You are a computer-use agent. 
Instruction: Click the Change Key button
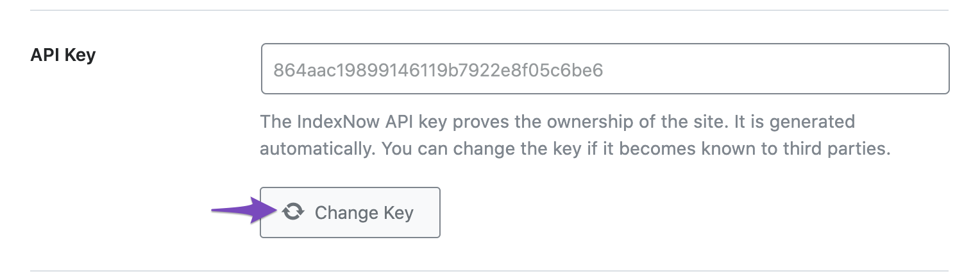coord(350,213)
